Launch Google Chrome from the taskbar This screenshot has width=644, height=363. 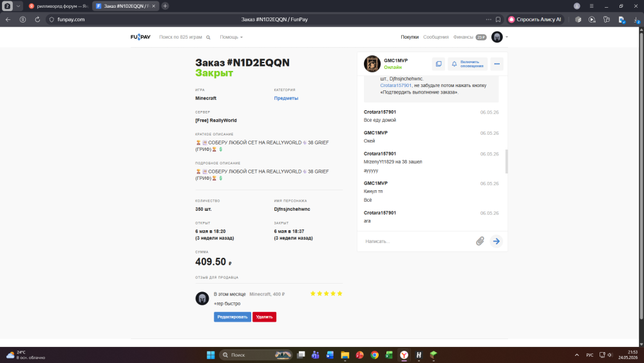tap(375, 355)
